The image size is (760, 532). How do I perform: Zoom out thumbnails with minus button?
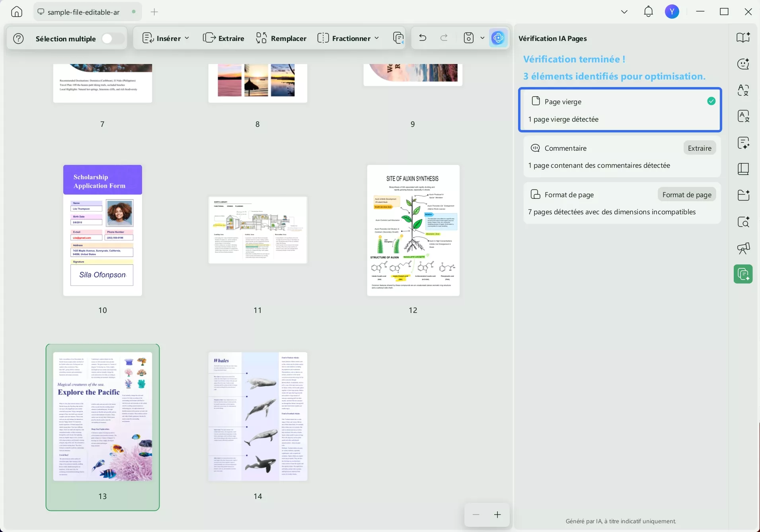476,515
